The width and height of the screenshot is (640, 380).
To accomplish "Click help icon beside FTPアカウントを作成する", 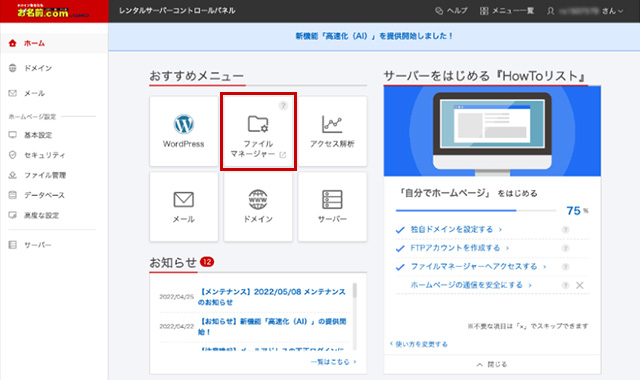I will [x=565, y=248].
